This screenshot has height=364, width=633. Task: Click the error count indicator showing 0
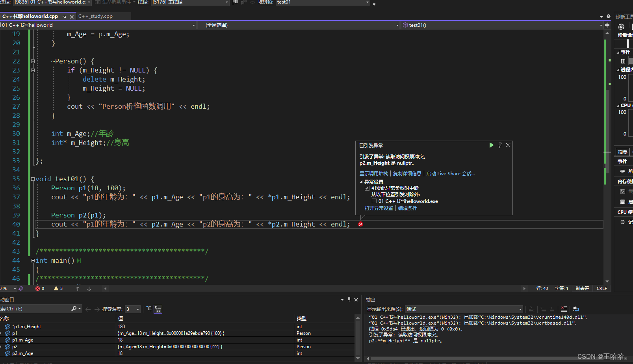coord(40,288)
